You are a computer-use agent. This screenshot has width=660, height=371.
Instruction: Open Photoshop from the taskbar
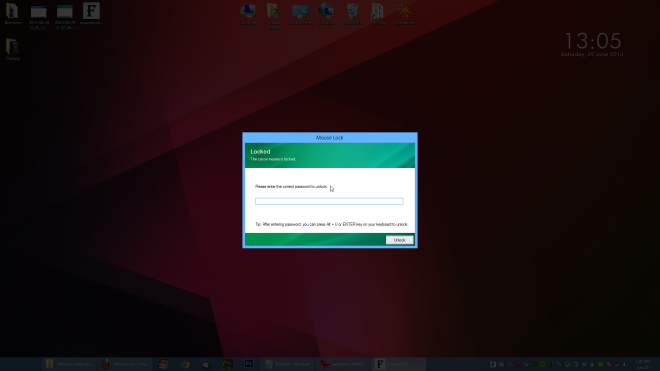(x=249, y=364)
